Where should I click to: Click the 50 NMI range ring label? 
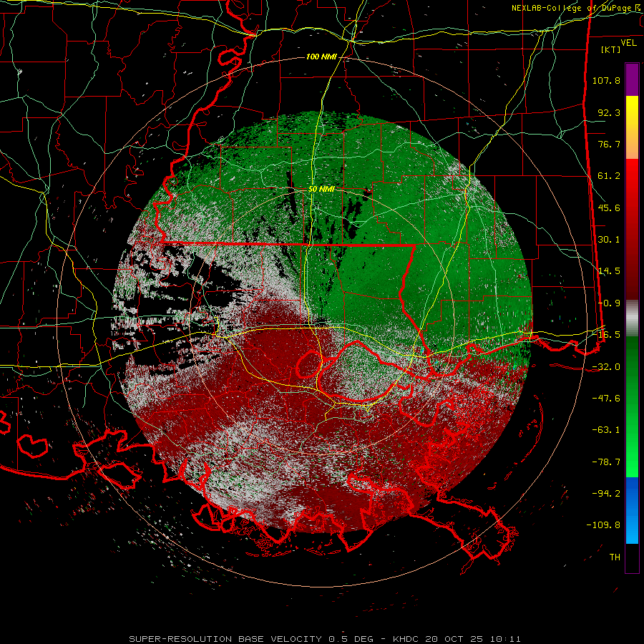[321, 190]
